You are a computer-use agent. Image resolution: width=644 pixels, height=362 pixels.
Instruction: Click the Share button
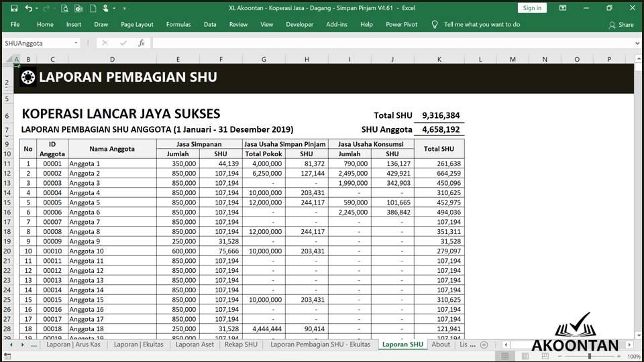621,25
